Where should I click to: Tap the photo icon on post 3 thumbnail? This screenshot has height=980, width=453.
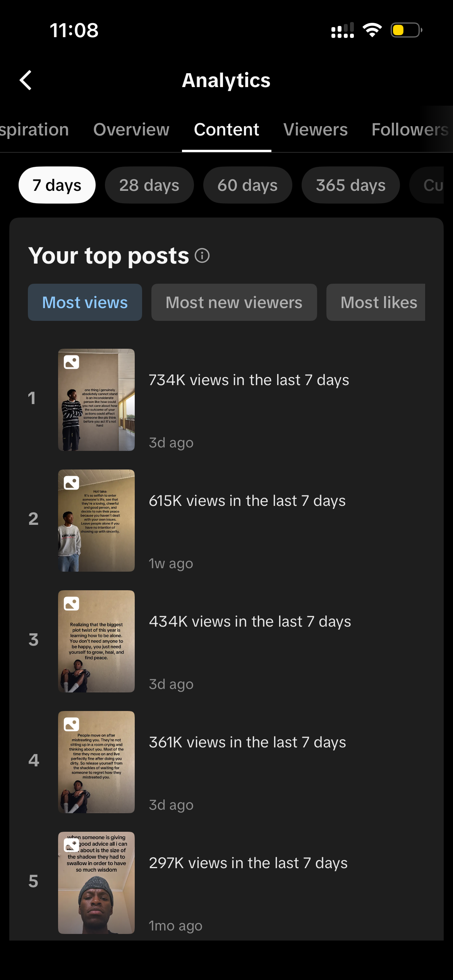click(x=71, y=603)
